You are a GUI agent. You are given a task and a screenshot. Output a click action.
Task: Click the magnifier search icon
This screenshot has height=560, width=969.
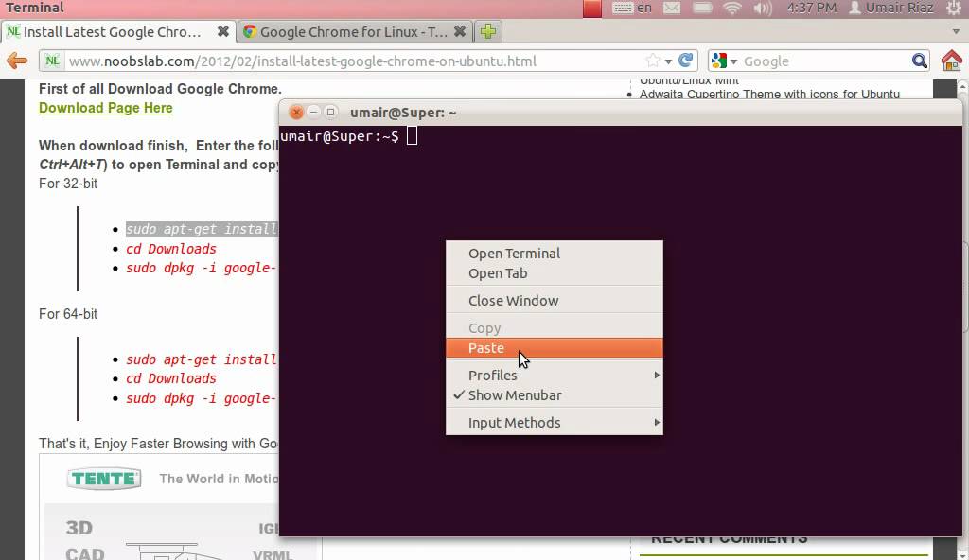pos(920,61)
